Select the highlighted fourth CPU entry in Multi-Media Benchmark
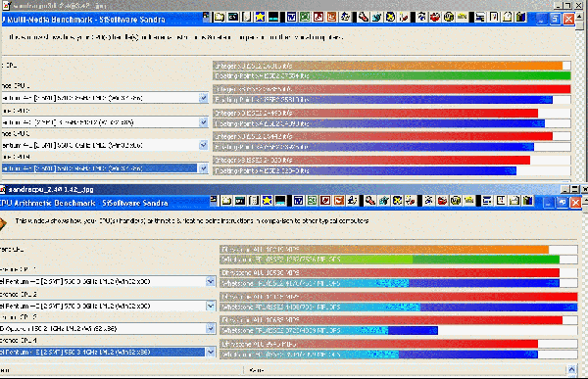 click(99, 168)
